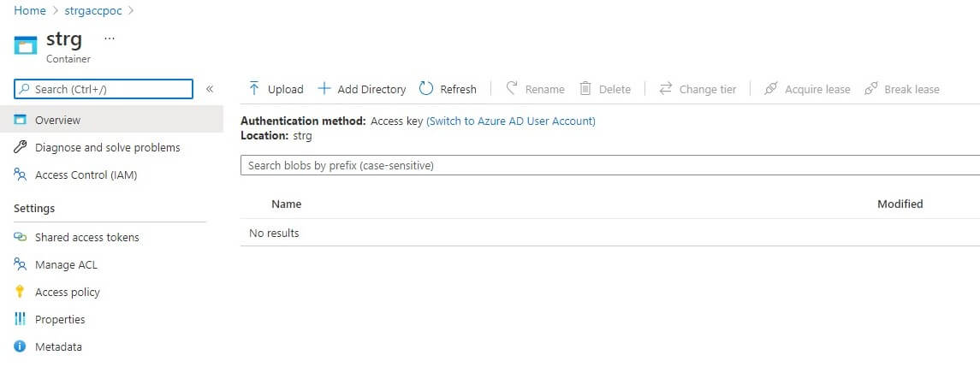This screenshot has height=367, width=980.
Task: Open Shared access tokens settings
Action: (86, 237)
